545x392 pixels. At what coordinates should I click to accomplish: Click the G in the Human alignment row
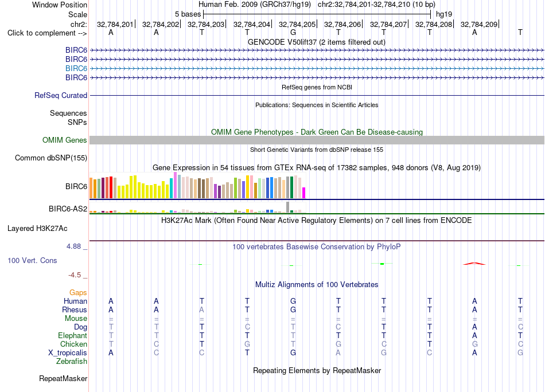click(293, 301)
